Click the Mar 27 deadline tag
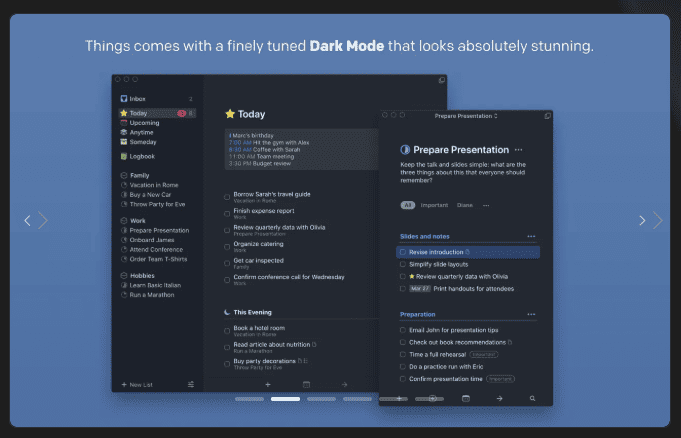This screenshot has width=681, height=438. click(x=420, y=289)
